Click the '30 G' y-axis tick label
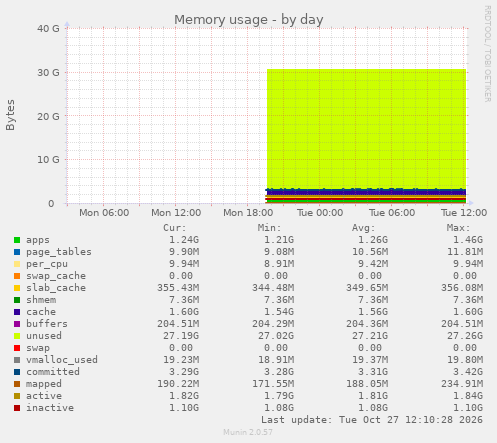The image size is (497, 443). [x=48, y=72]
